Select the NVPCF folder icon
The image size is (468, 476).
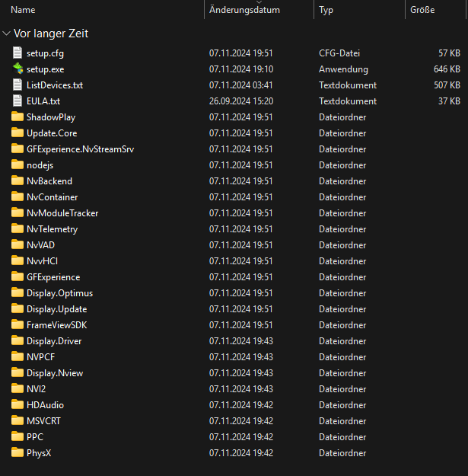(x=18, y=356)
